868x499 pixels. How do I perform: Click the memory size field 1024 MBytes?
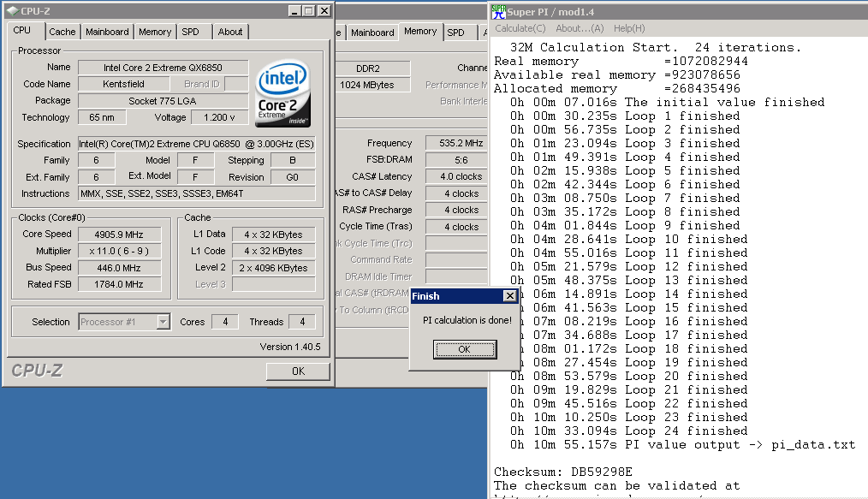click(x=372, y=85)
